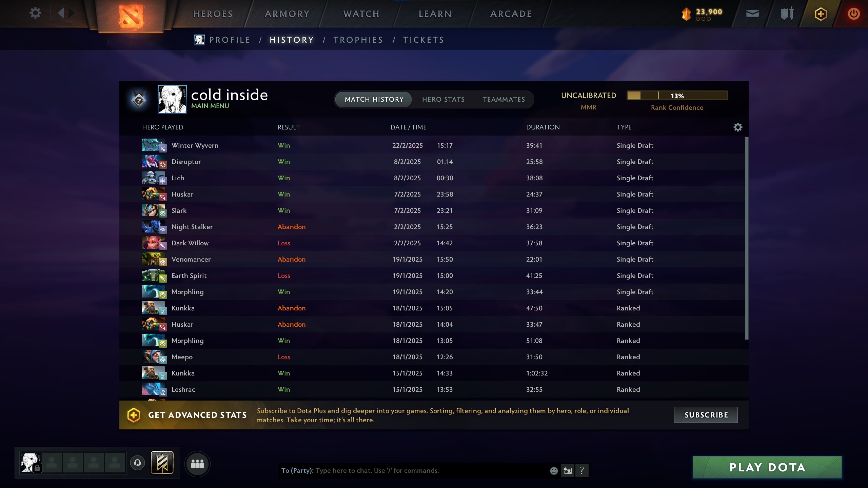
Task: Open match history column settings gear
Action: [x=738, y=127]
